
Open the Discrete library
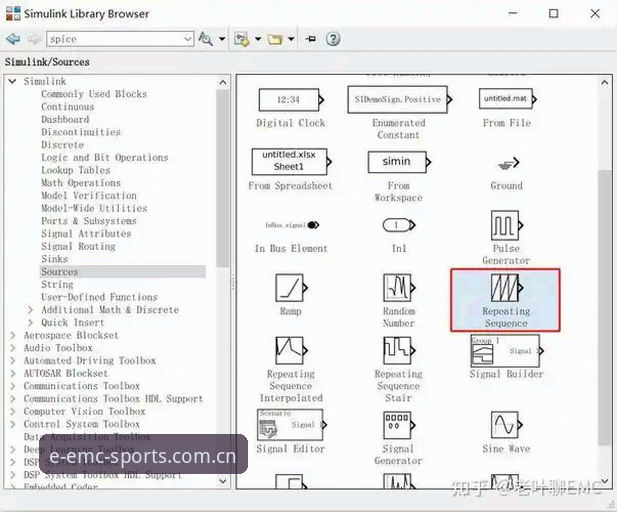click(x=63, y=145)
